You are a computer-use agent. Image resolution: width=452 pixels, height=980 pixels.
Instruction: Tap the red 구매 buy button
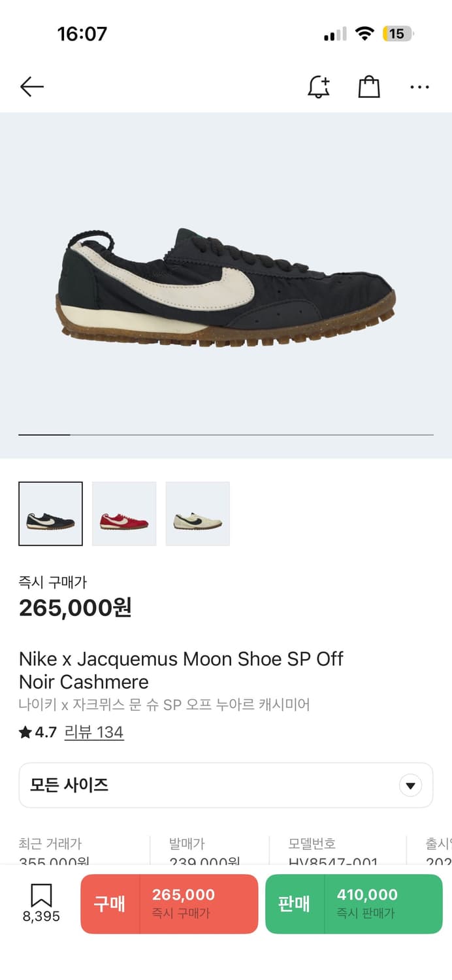[x=169, y=904]
